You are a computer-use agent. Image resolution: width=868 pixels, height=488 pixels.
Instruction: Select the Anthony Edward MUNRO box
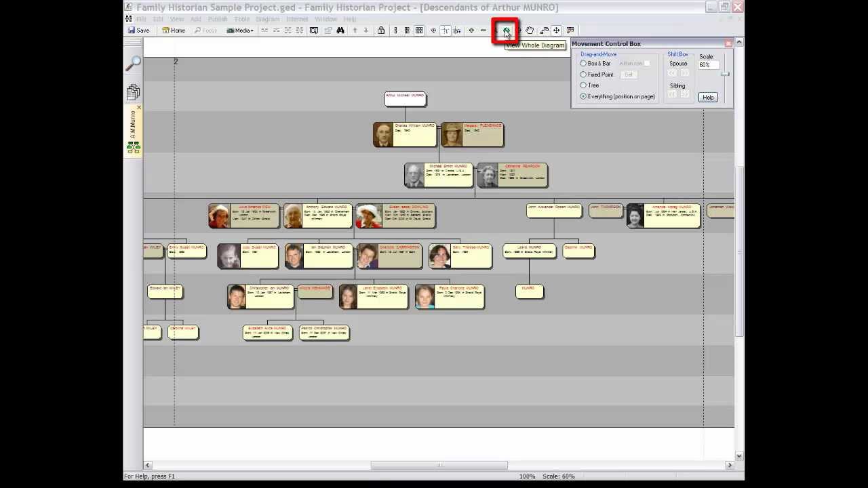pyautogui.click(x=319, y=216)
